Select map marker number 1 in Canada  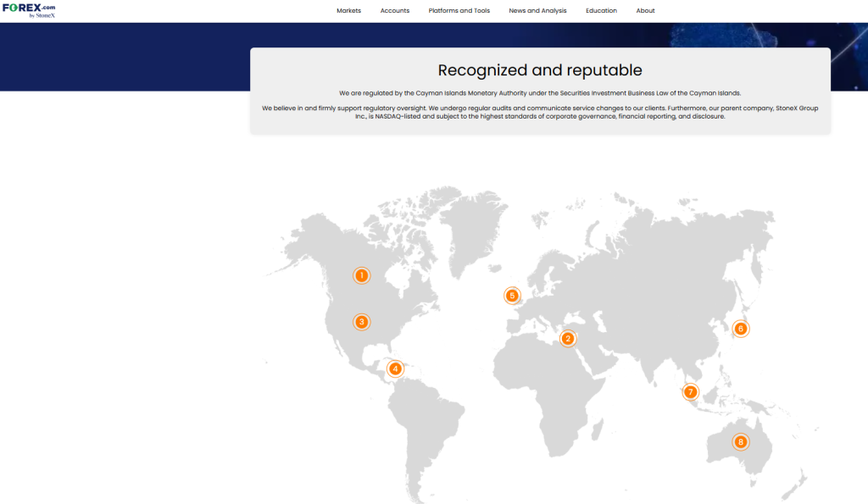(361, 275)
